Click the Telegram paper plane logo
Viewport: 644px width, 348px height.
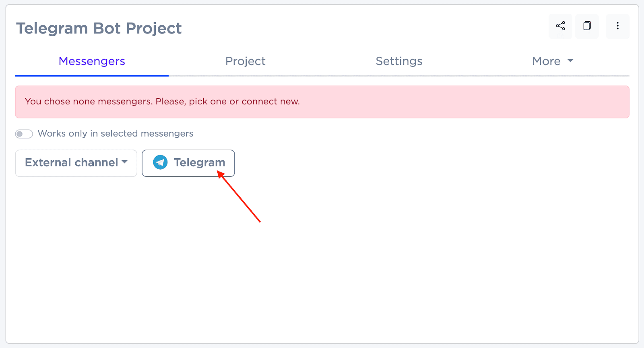(160, 162)
